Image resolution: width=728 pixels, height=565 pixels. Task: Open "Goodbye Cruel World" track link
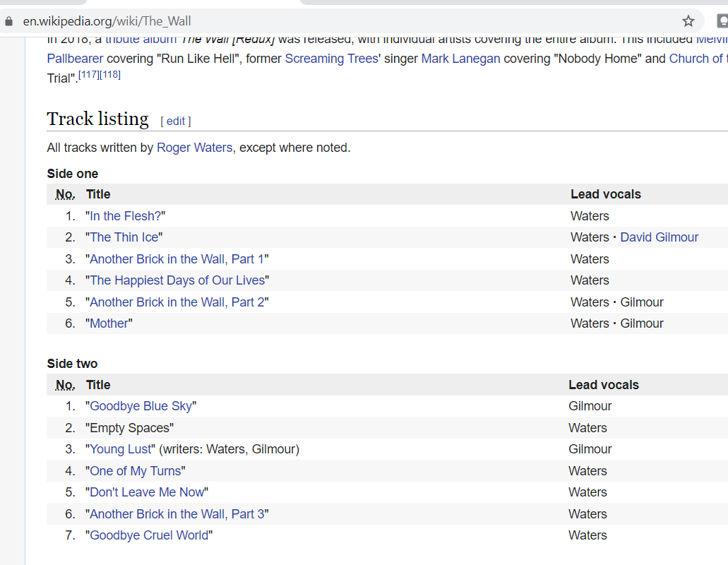149,535
